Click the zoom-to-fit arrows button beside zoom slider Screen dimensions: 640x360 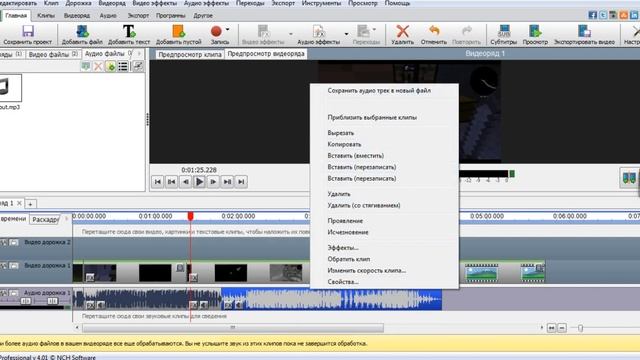click(551, 328)
